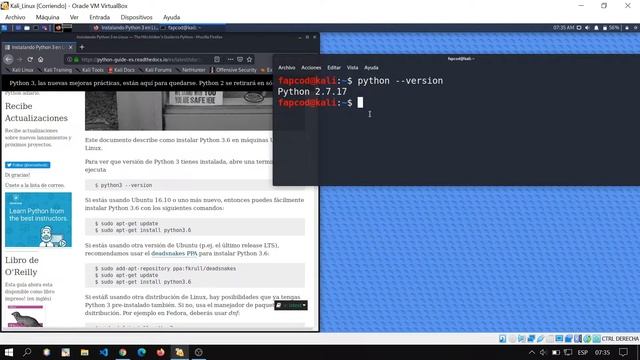This screenshot has height=360, width=640.
Task: Open terminal Archivo menu
Action: [x=287, y=68]
